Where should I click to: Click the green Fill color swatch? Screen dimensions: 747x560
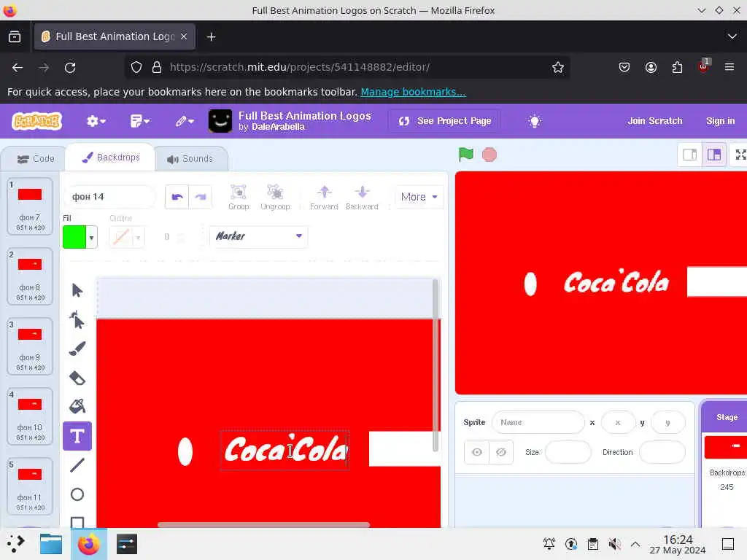pos(74,237)
